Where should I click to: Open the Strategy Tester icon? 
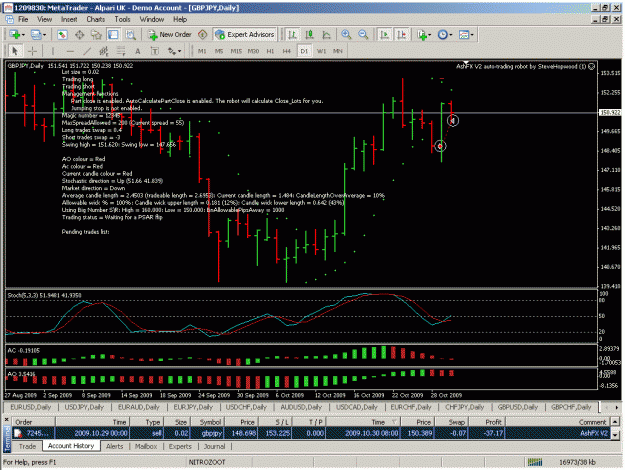pyautogui.click(x=131, y=35)
